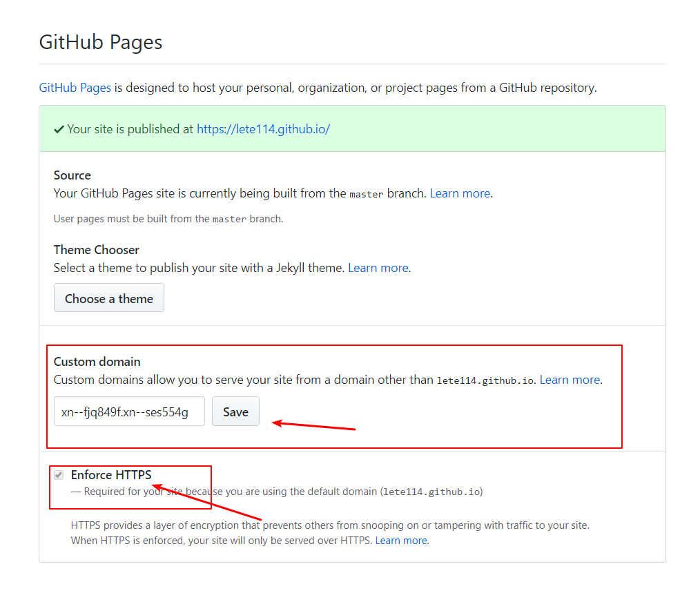The image size is (700, 591).
Task: Click the blue GitHub Pages link in the description
Action: click(75, 88)
